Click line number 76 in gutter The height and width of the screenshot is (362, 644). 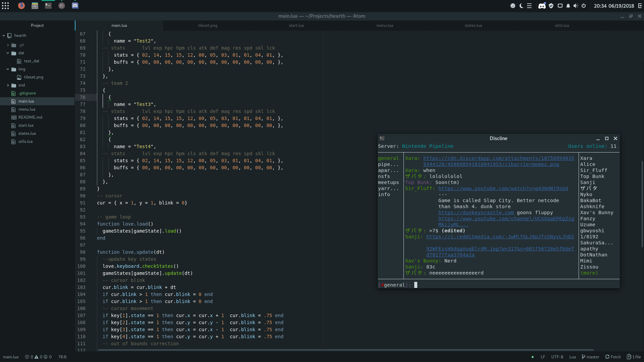(x=83, y=97)
